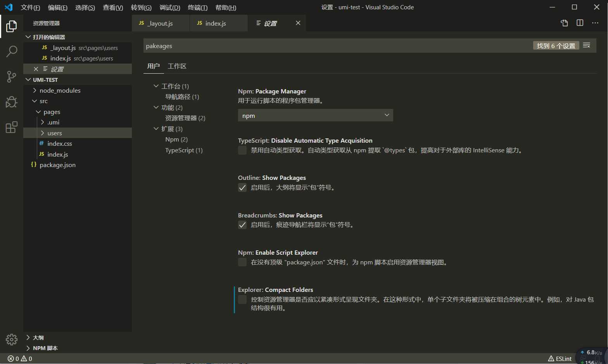Screen dimensions: 608x364
Task: Select 资源管理器 (2) in settings tree
Action: 185,118
